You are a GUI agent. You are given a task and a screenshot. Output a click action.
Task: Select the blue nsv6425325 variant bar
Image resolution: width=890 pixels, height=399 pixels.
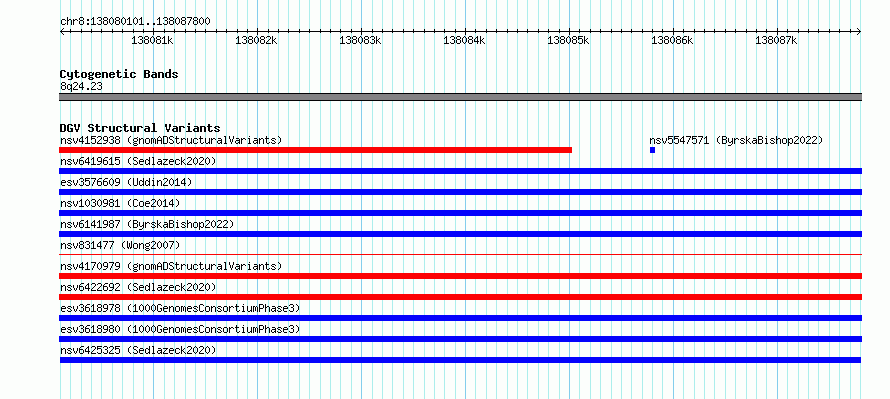[460, 360]
